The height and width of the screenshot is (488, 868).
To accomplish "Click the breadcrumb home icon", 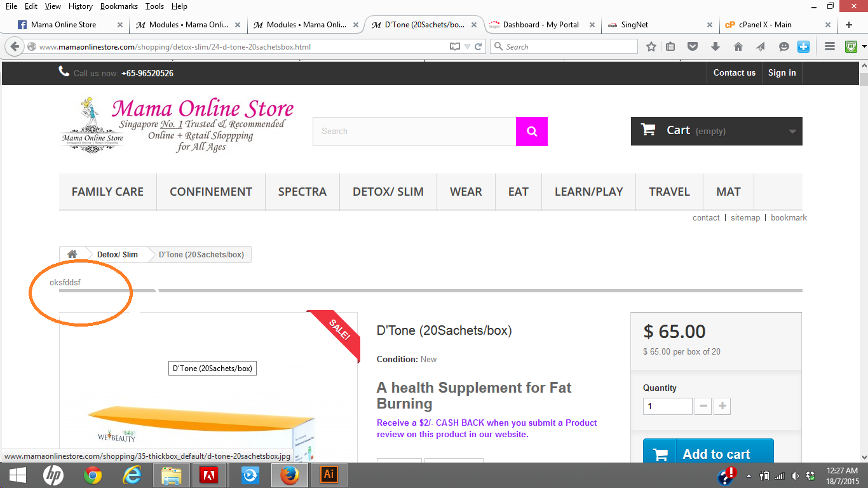I will point(72,254).
